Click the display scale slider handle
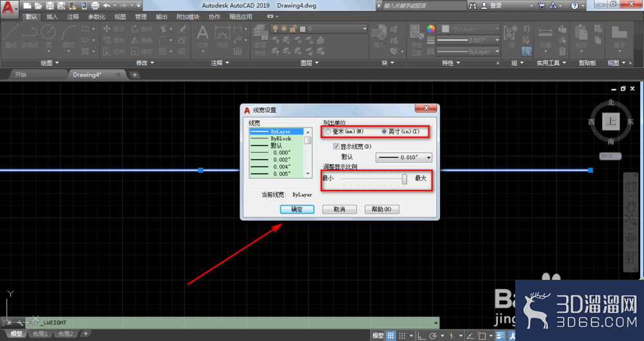This screenshot has height=341, width=644. click(404, 179)
